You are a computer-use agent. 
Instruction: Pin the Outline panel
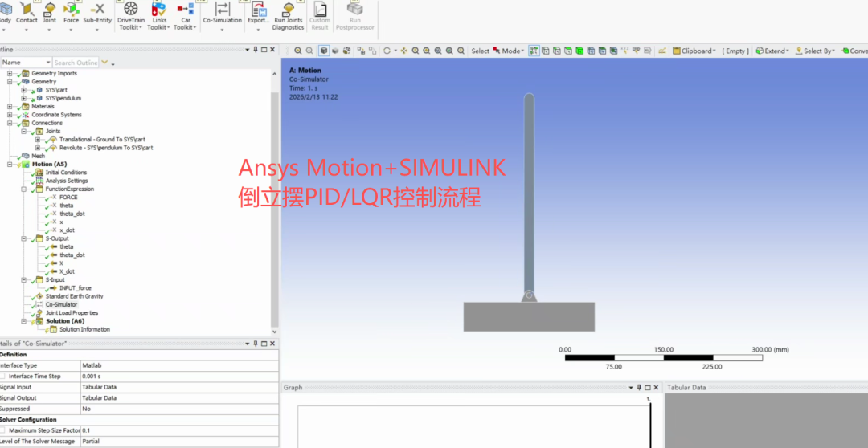click(256, 50)
